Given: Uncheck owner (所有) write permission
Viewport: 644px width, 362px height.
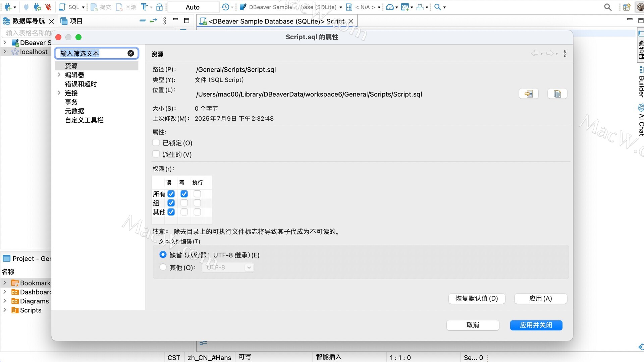Looking at the screenshot, I should (x=184, y=194).
